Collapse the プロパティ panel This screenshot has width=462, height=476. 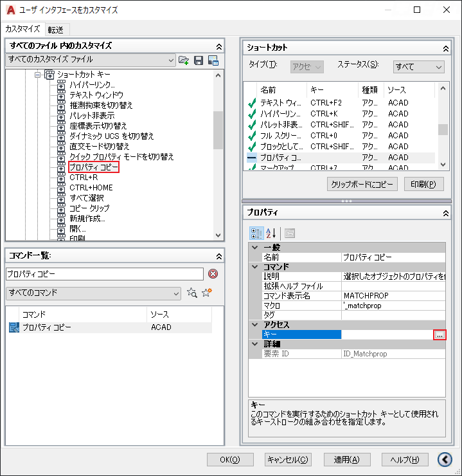pyautogui.click(x=446, y=213)
